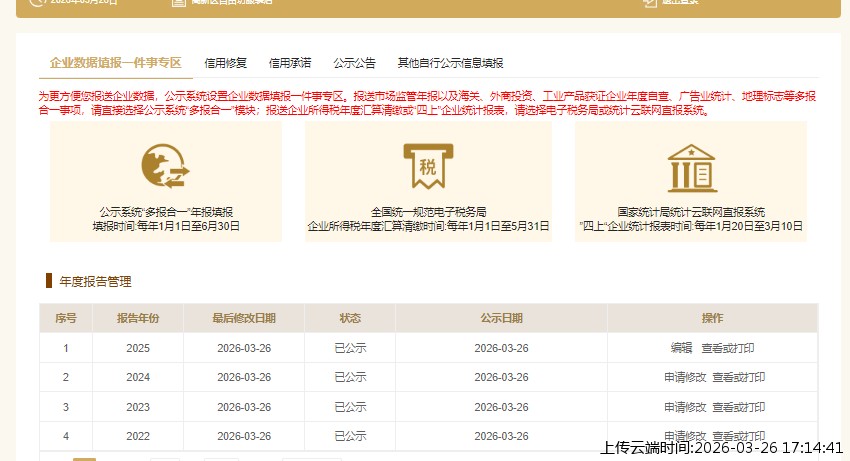Click the 状态 column header
850x461 pixels.
(x=350, y=318)
